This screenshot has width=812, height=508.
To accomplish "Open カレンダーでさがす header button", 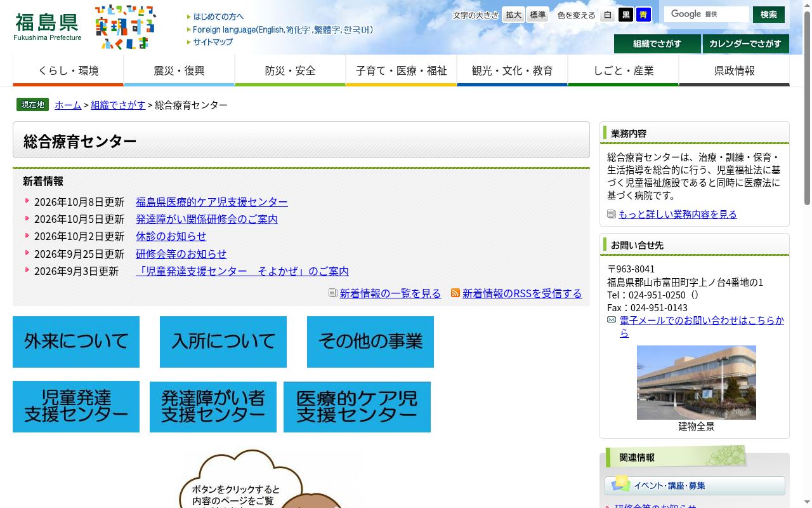I will pos(745,44).
